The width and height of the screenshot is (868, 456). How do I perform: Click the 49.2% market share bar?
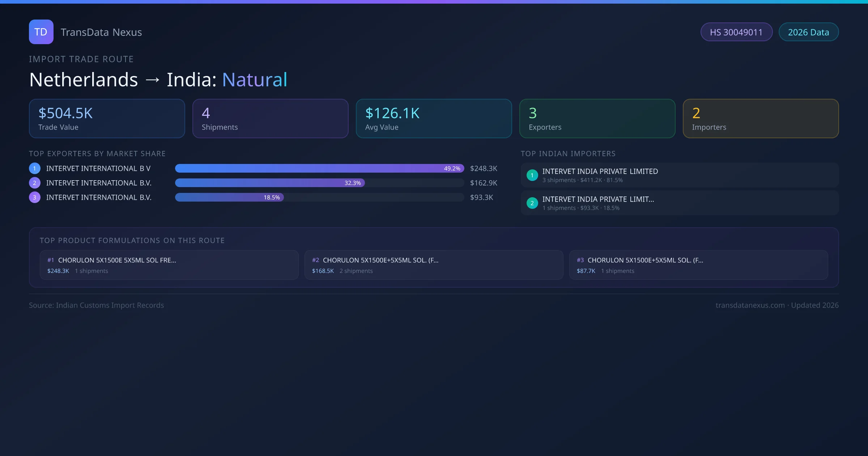coord(319,168)
